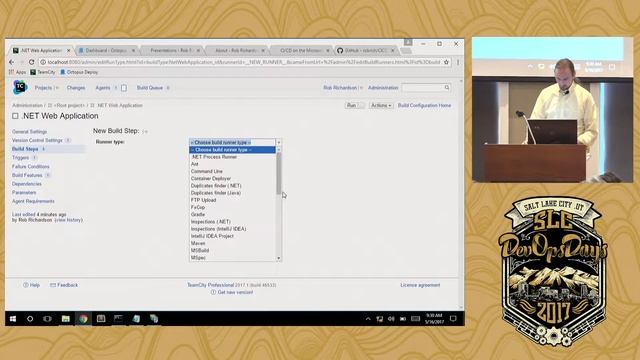Open the Apps bookmark shortcut

point(18,72)
